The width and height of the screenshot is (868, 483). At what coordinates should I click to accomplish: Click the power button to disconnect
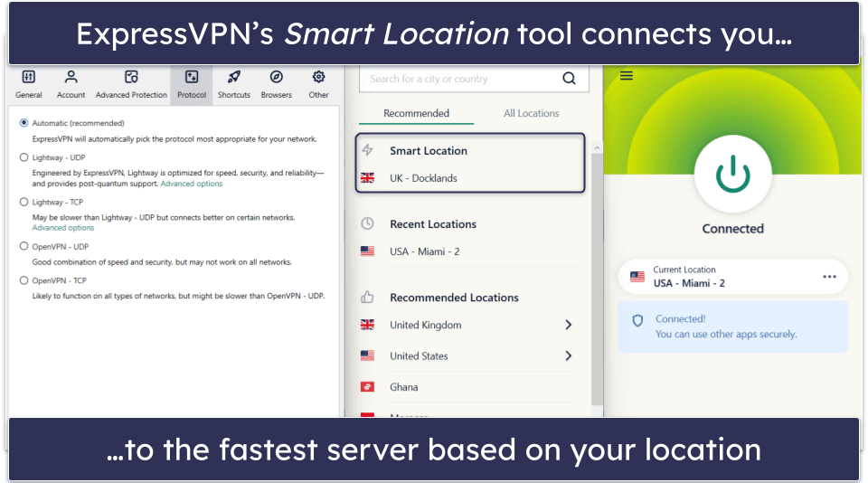(x=732, y=174)
